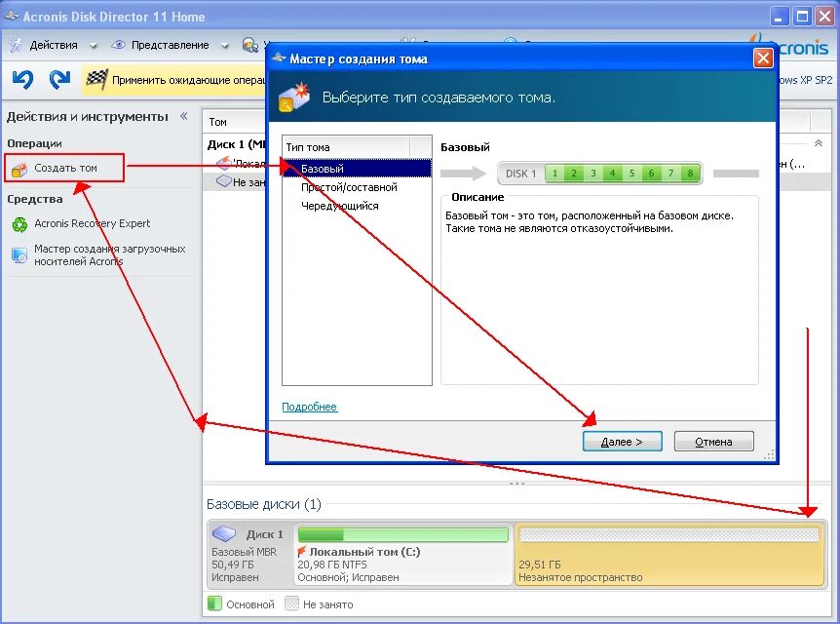Open the Подробнее link
Screen dimensions: 840x624
click(x=309, y=407)
